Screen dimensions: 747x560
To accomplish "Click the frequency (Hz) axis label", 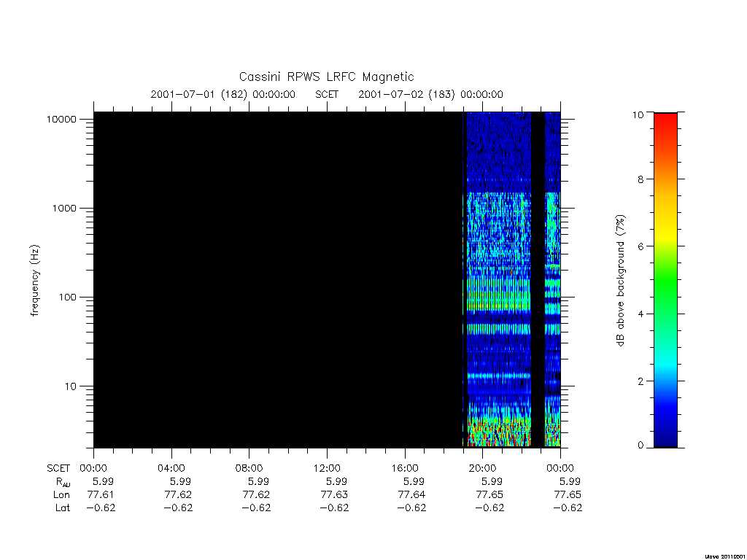I will pos(35,281).
